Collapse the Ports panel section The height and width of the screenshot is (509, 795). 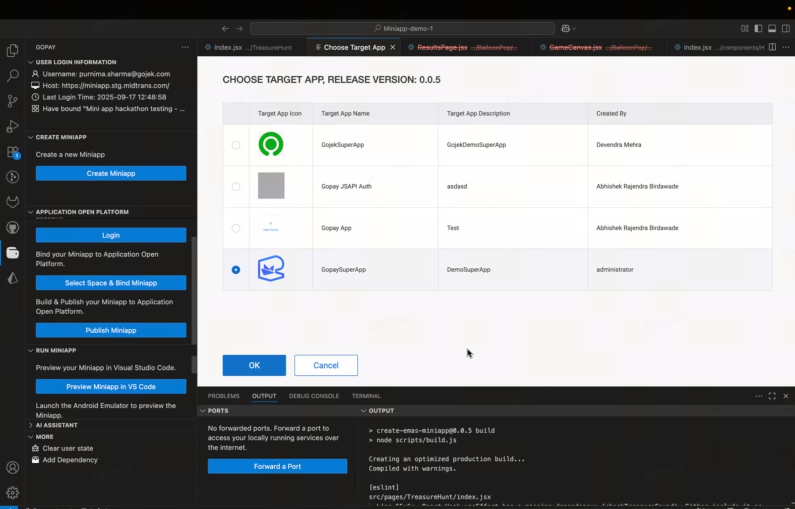[x=203, y=411]
